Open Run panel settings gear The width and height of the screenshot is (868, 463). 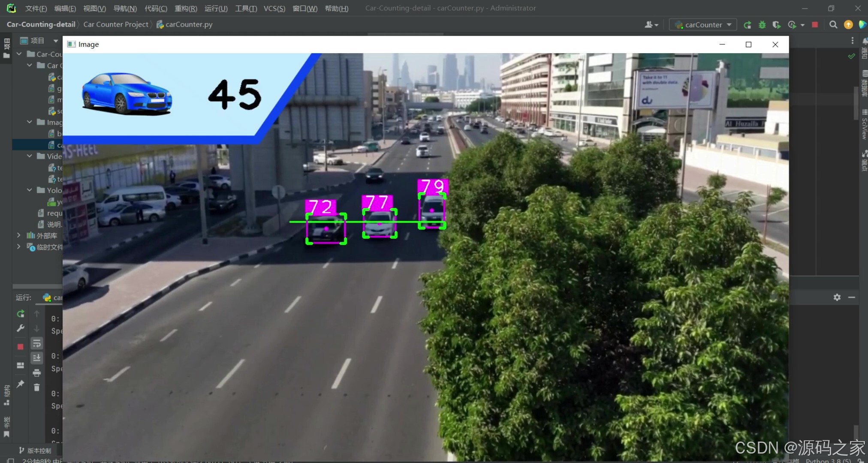pyautogui.click(x=837, y=297)
